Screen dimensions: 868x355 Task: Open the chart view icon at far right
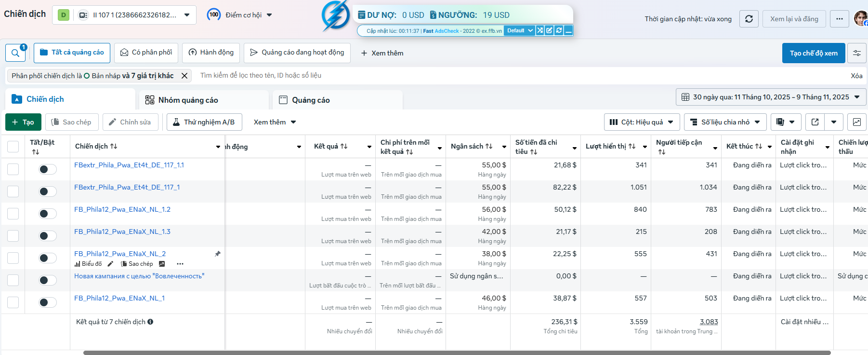(857, 122)
